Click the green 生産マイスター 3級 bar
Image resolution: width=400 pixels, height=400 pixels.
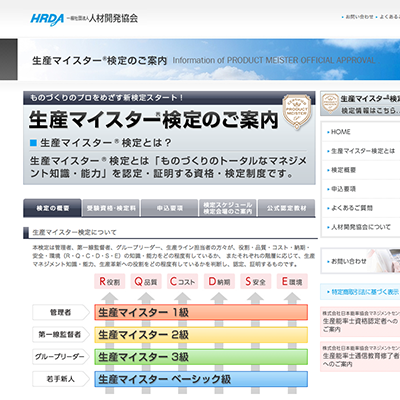coord(201,357)
